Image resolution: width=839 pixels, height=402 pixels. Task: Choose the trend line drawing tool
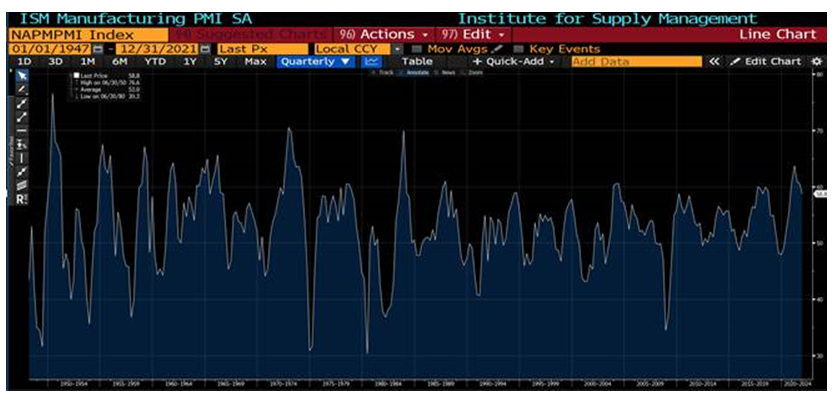[x=22, y=103]
